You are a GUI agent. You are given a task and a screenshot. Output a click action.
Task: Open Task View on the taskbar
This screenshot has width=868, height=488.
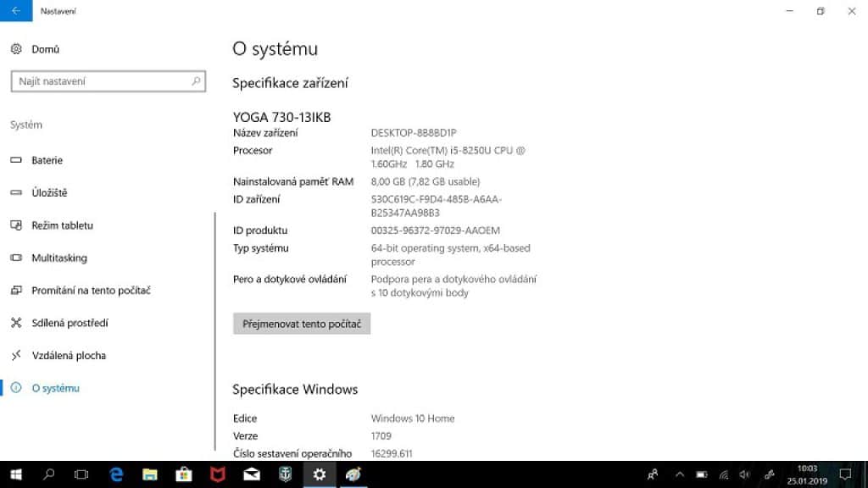(x=81, y=474)
